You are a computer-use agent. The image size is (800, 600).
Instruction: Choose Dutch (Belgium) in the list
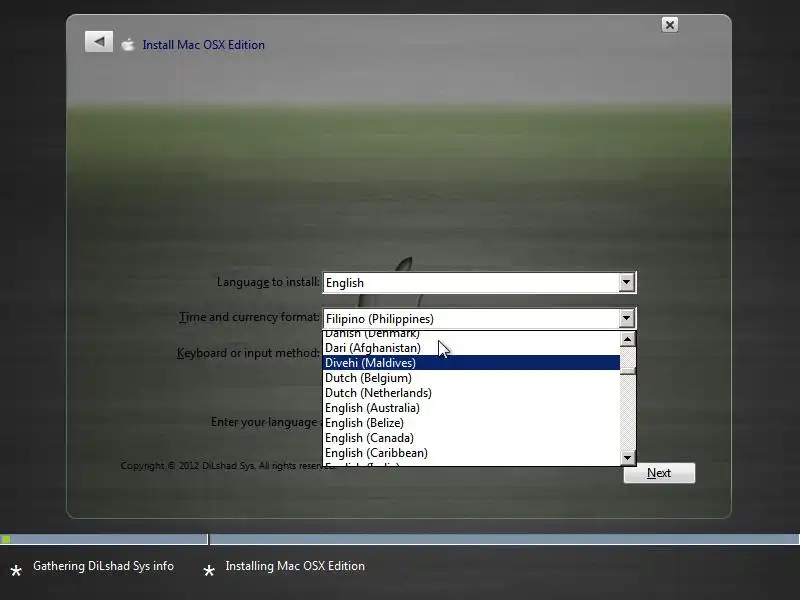click(471, 378)
